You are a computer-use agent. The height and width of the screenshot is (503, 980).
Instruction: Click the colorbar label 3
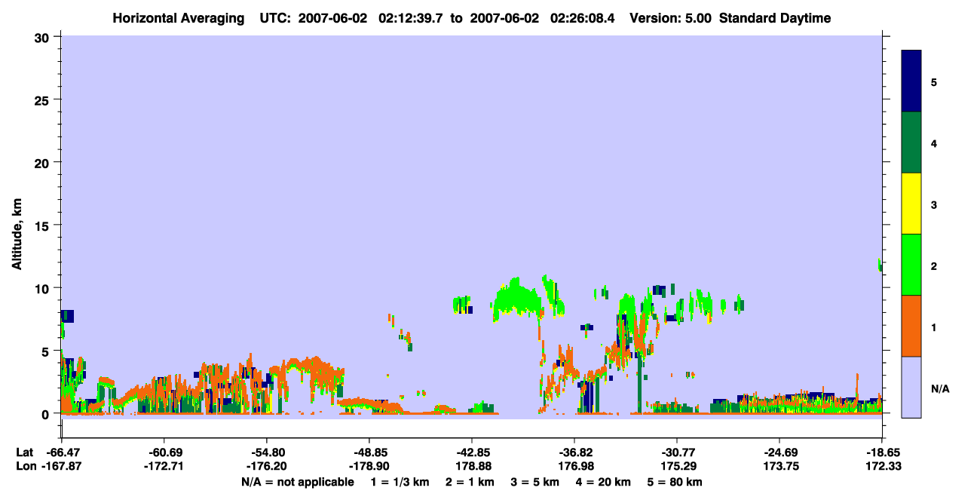[x=934, y=204]
